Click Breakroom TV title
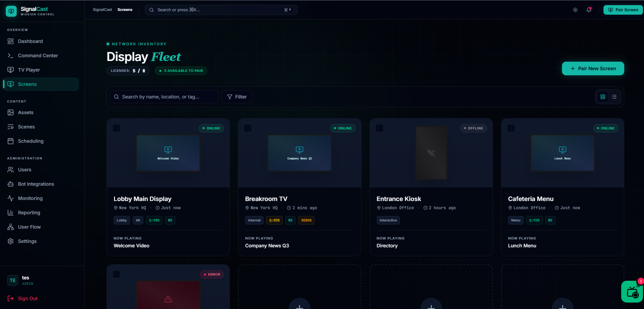 coord(266,199)
